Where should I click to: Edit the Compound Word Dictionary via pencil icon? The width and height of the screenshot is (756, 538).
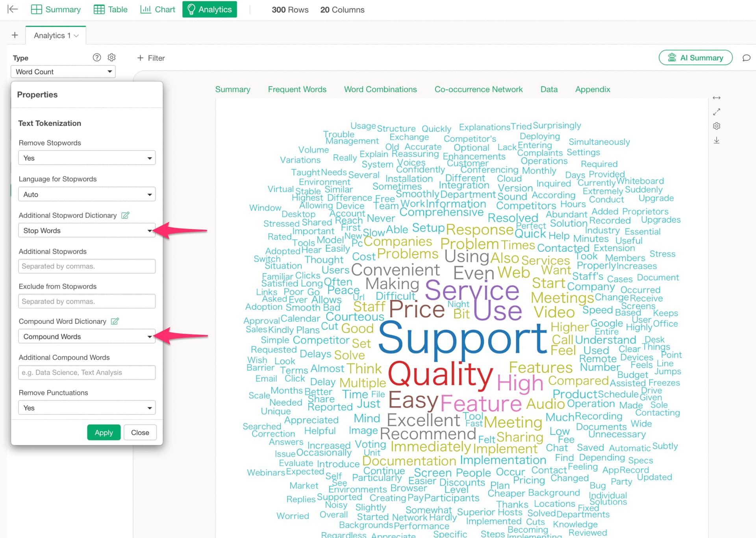click(x=115, y=321)
